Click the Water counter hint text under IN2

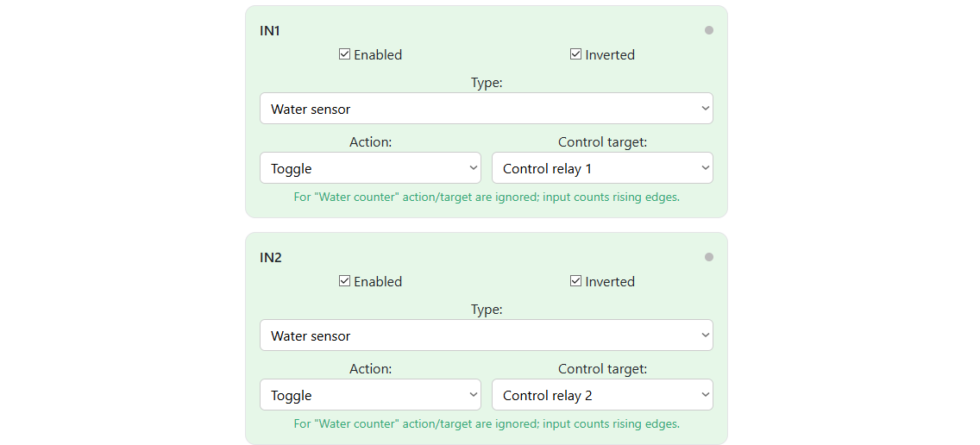coord(487,423)
